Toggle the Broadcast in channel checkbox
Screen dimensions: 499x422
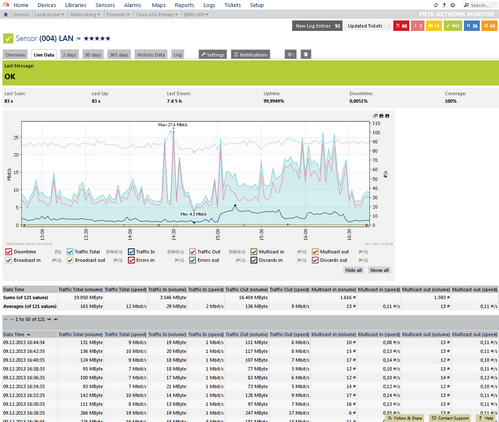coord(9,260)
